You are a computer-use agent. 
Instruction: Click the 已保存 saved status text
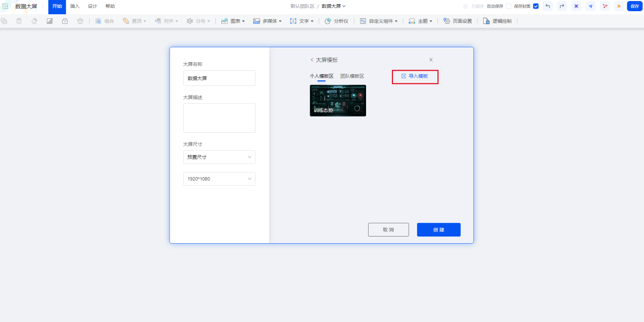tap(478, 6)
